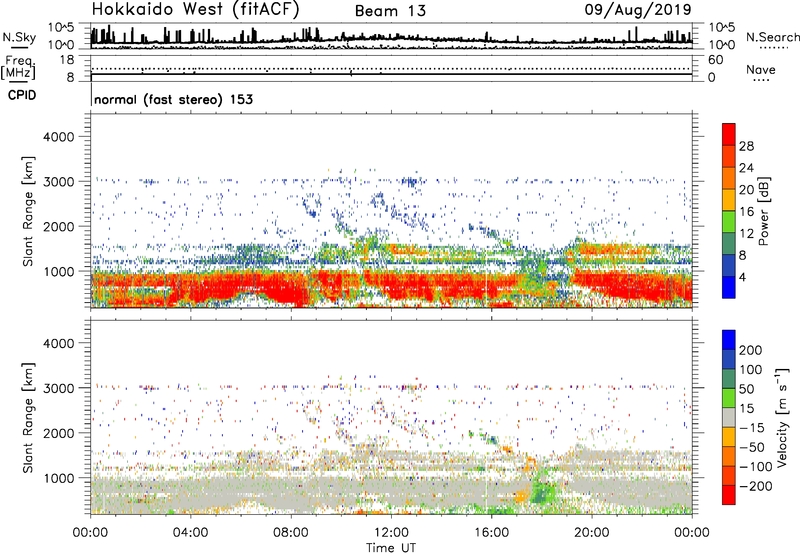Click the '-15' tick on velocity colorbar
This screenshot has width=800, height=554.
tap(752, 427)
